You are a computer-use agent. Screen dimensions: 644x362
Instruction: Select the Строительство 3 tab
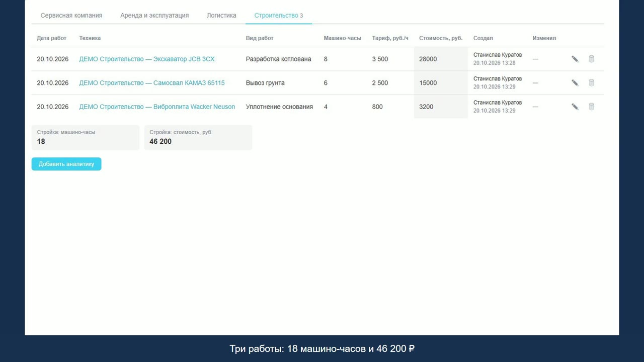pos(279,16)
